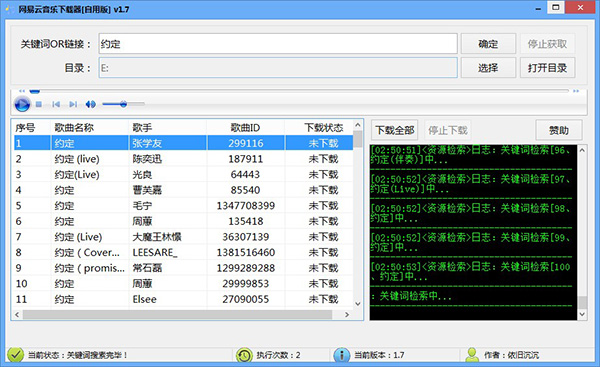The height and width of the screenshot is (367, 600).
Task: Sort by the 歌曲名称 column header
Action: click(x=90, y=127)
